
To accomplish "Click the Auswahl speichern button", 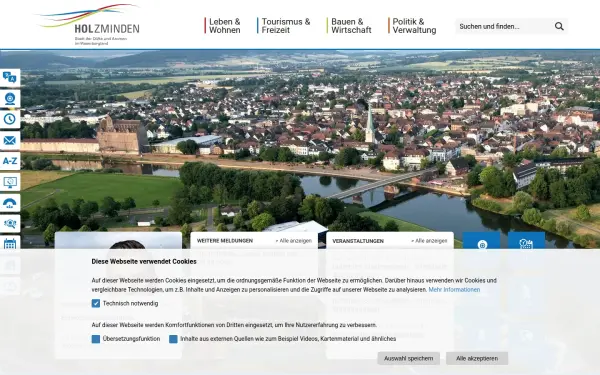I will [408, 359].
